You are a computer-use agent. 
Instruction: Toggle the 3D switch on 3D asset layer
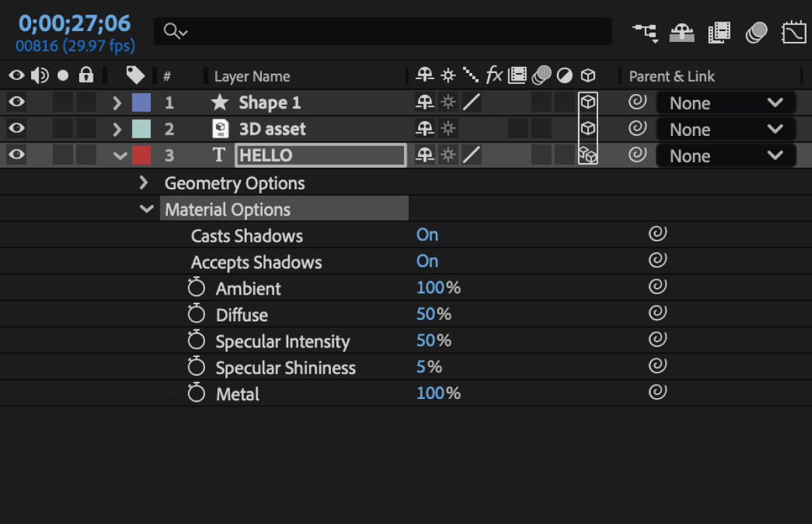click(x=587, y=128)
